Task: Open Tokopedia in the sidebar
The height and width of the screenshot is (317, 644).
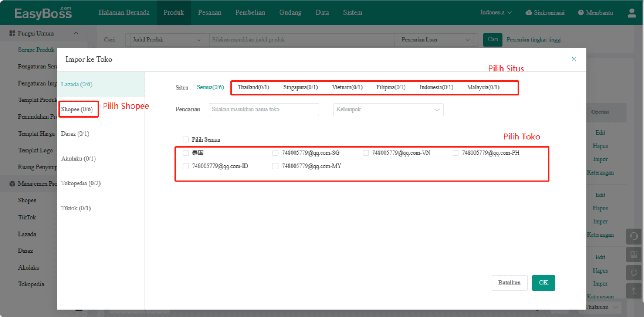Action: pyautogui.click(x=31, y=284)
